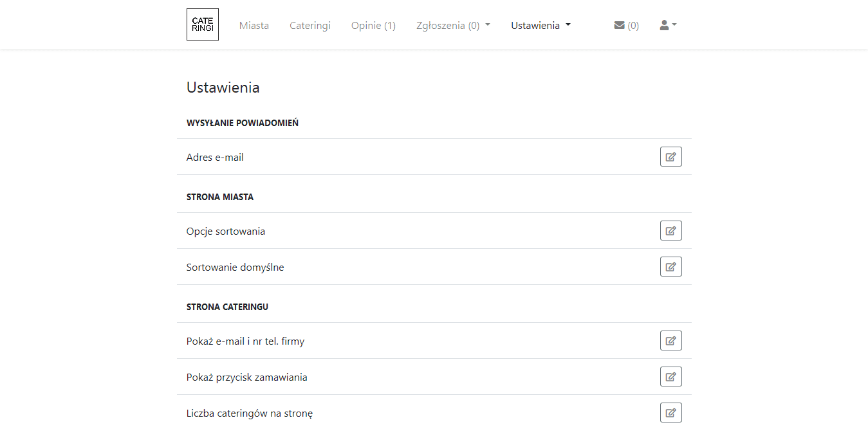868x427 pixels.
Task: Navigate to the Cateringi section
Action: 310,26
